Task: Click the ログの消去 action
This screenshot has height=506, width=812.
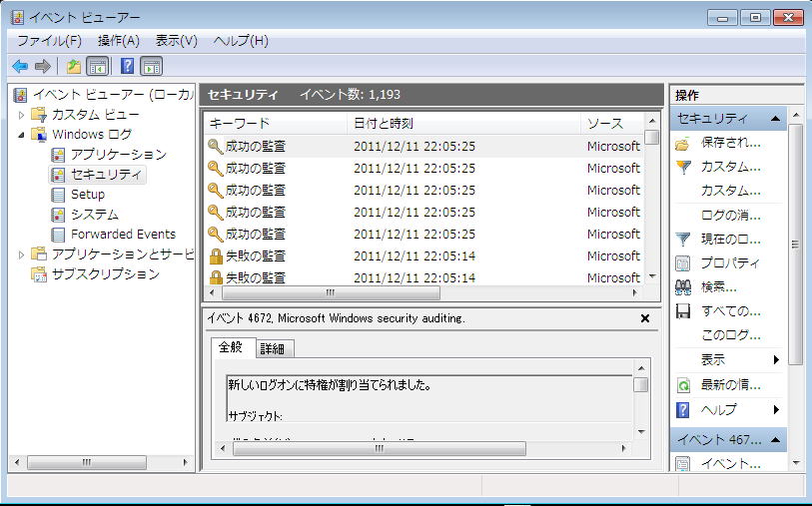Action: click(x=730, y=216)
